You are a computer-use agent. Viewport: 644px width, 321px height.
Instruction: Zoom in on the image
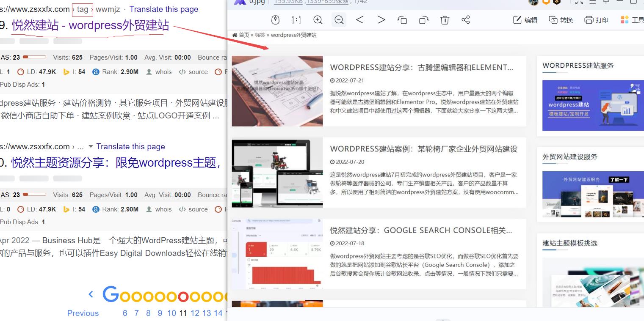[318, 20]
